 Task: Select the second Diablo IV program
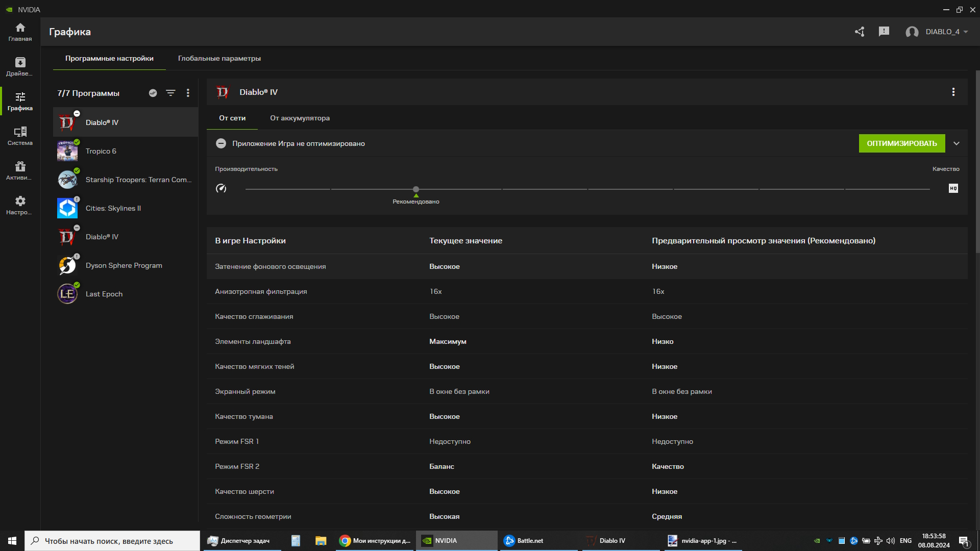(126, 237)
